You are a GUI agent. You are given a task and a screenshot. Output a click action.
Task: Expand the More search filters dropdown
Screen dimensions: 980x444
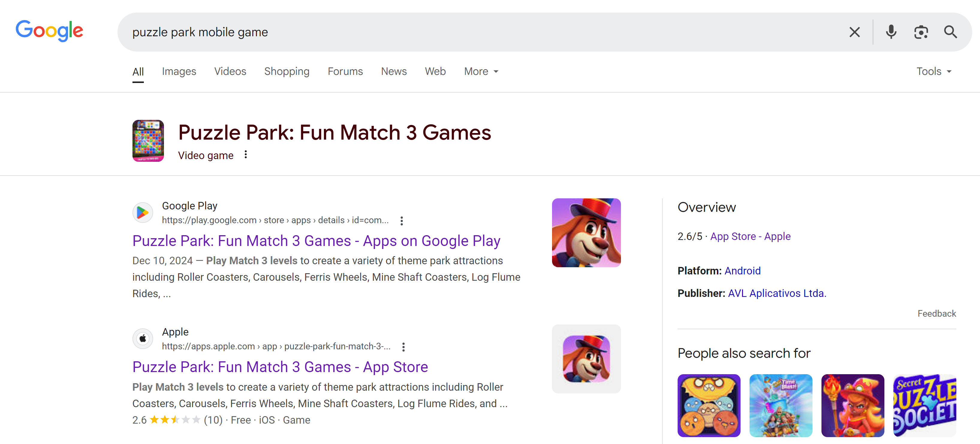tap(481, 72)
